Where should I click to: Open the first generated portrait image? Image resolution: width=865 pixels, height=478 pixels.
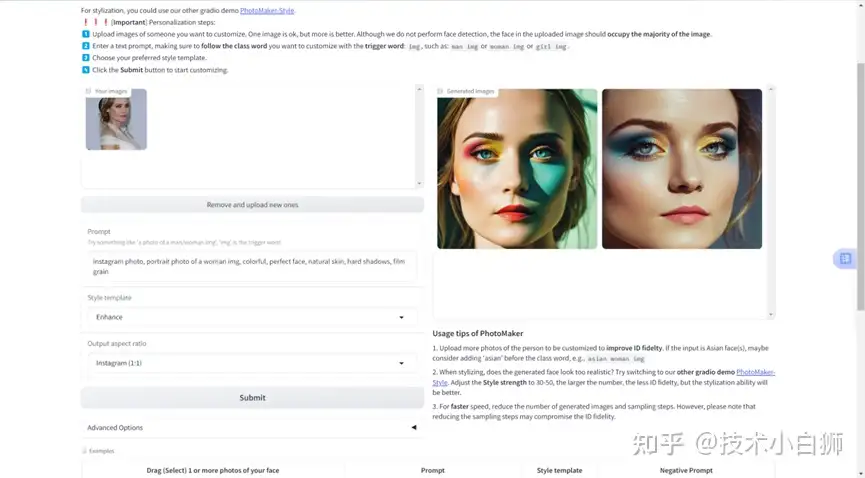click(517, 169)
